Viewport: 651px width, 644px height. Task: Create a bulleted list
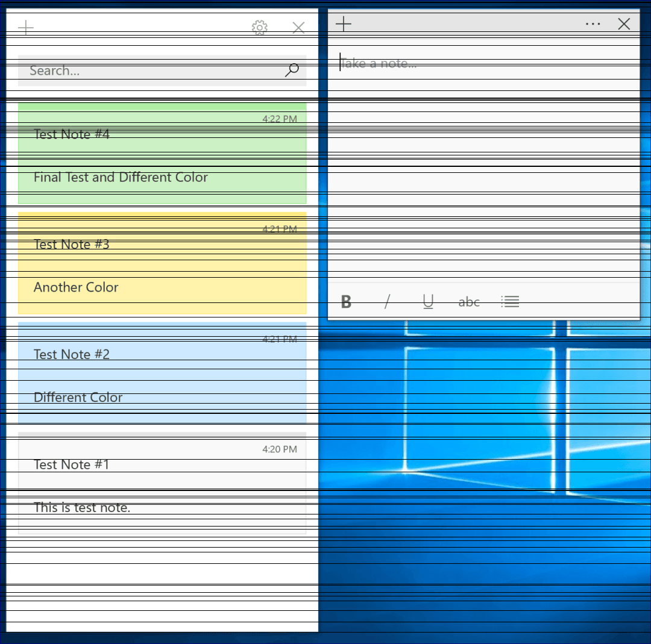click(510, 301)
